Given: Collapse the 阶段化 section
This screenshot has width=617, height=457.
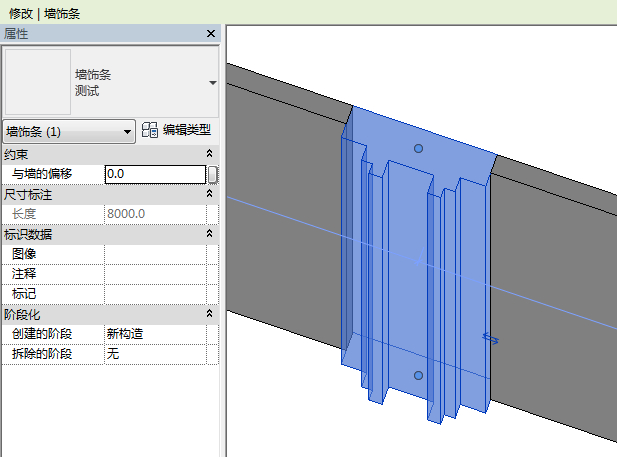Looking at the screenshot, I should coord(209,314).
